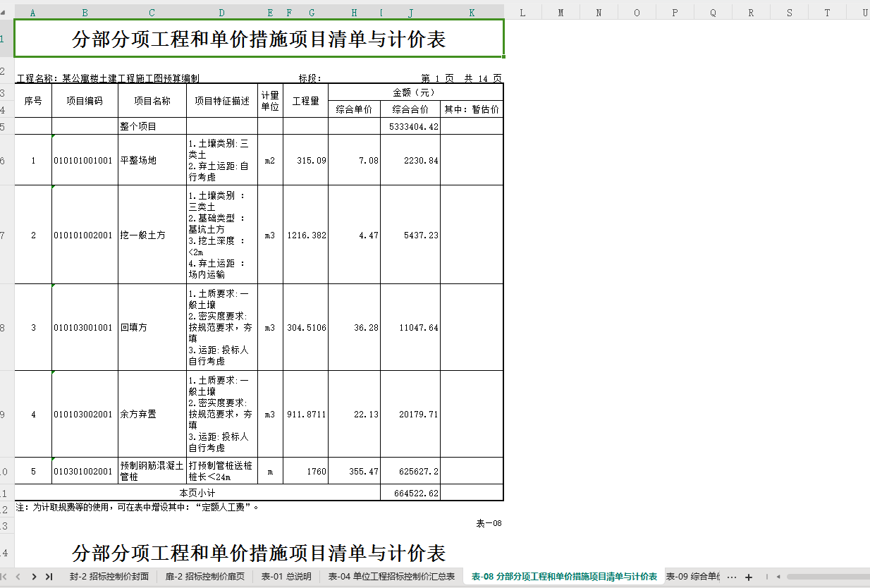Viewport: 870px width, 588px height.
Task: Click the title cell 分部分项工程和单价措施项目清单与计价表
Action: point(259,39)
